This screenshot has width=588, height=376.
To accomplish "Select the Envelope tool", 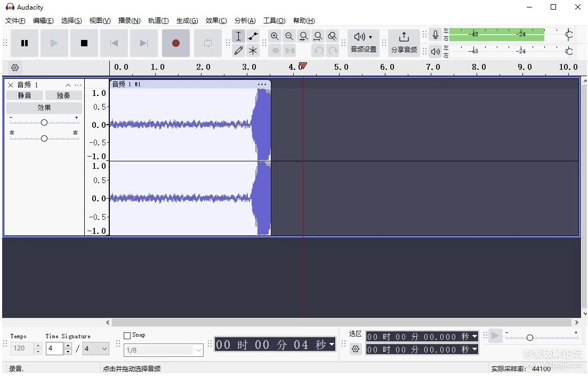I will 253,36.
